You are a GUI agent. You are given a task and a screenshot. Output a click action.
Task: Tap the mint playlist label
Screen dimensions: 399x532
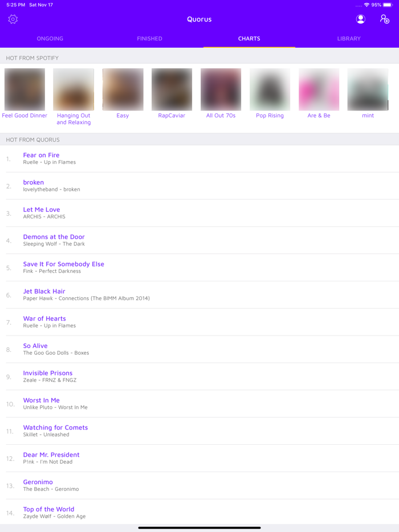pyautogui.click(x=368, y=116)
